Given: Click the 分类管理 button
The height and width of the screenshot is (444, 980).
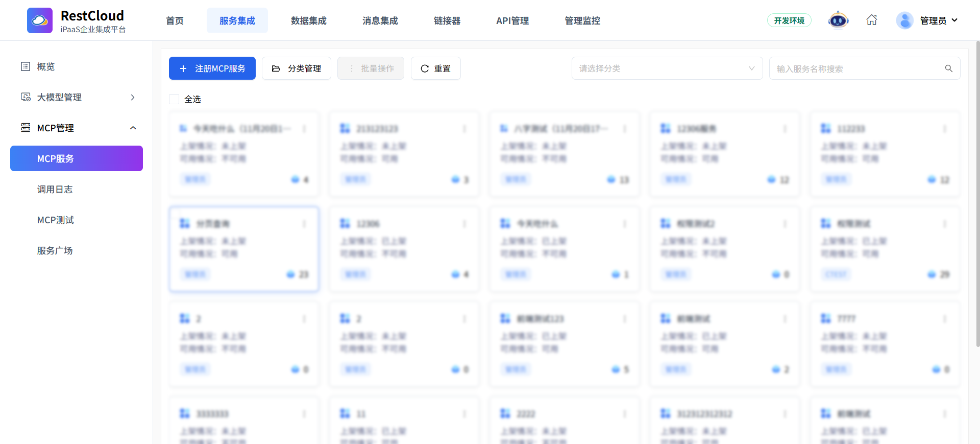Looking at the screenshot, I should [297, 68].
